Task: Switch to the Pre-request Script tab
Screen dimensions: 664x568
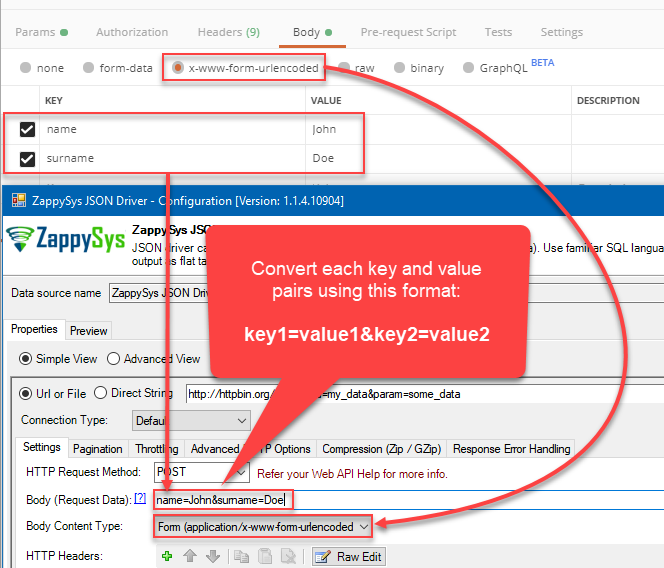Action: (x=408, y=32)
